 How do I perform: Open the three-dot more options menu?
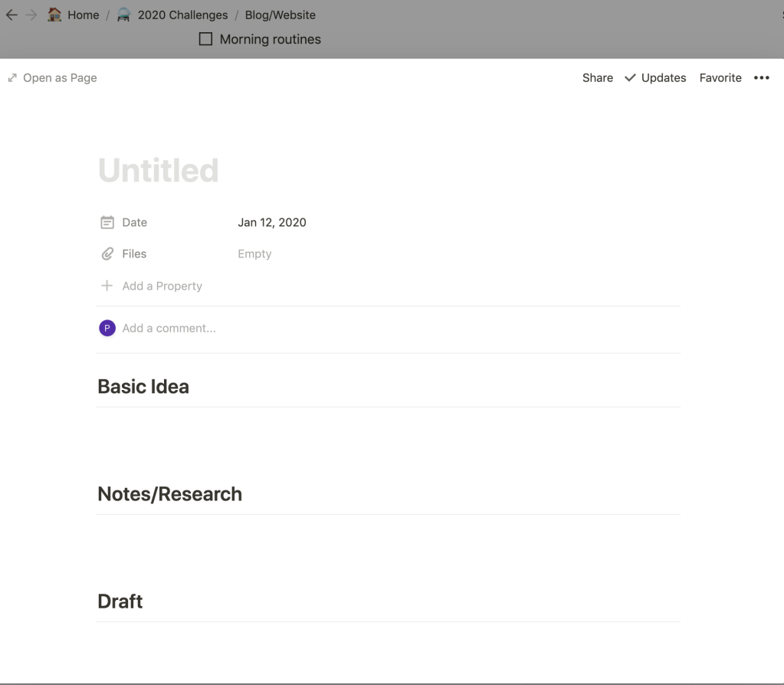pos(761,78)
